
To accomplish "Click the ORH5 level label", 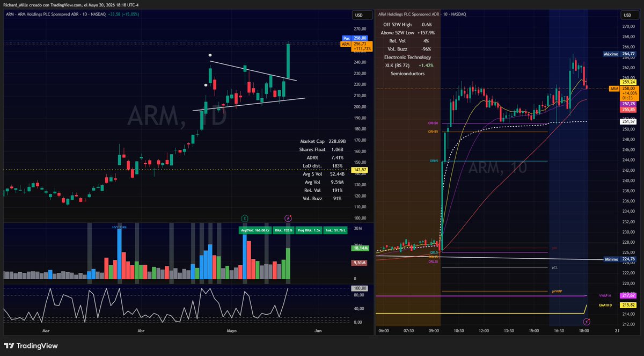I will [x=434, y=161].
